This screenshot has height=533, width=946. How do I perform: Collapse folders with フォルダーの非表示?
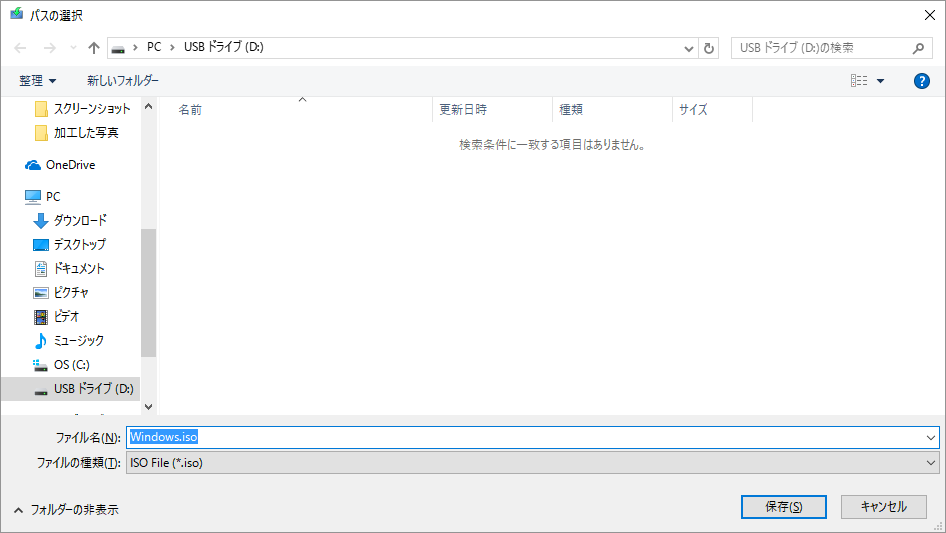[66, 510]
